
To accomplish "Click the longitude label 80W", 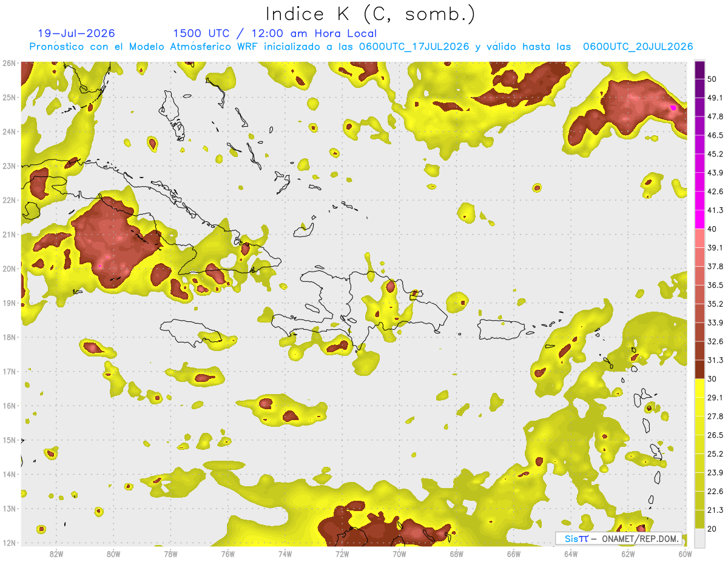I will [113, 554].
